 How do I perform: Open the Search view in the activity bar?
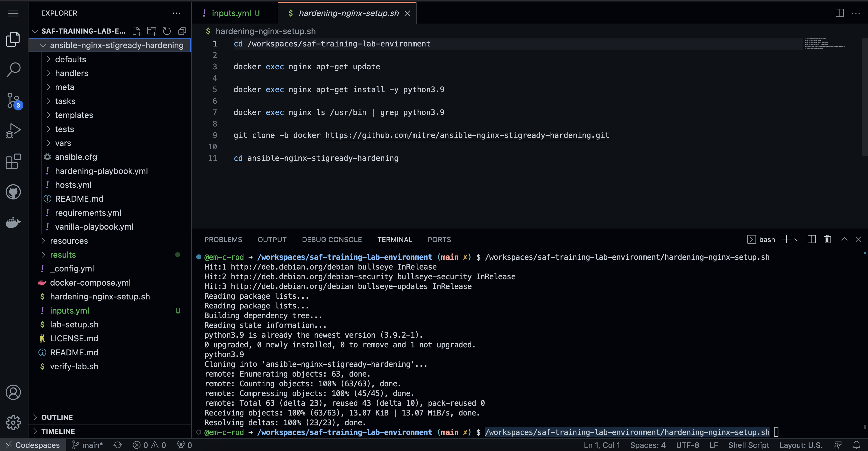click(x=13, y=69)
